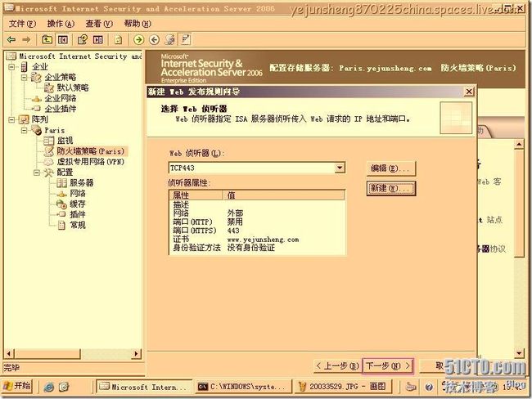Open 常规 tree item
Screen dimensions: 532x399
[x=78, y=225]
